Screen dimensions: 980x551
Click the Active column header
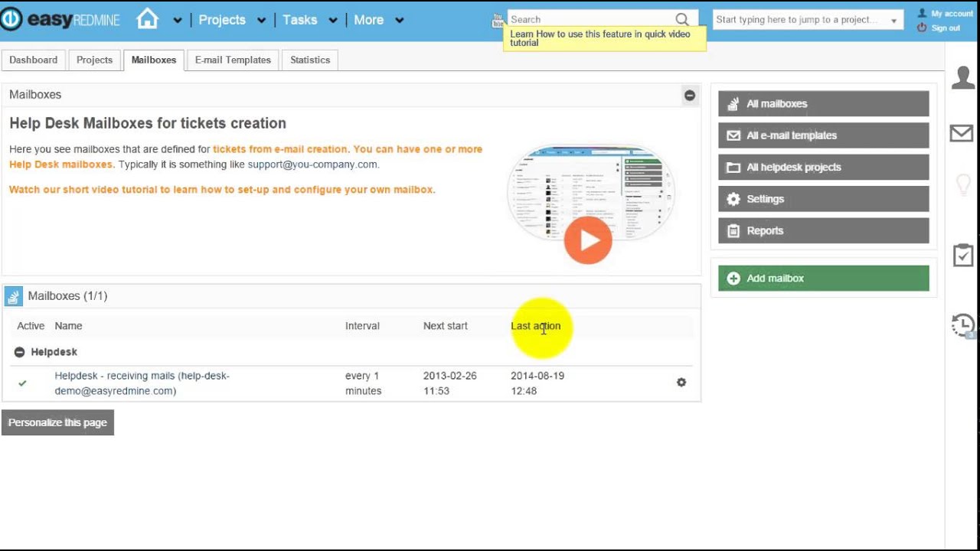[x=31, y=326]
